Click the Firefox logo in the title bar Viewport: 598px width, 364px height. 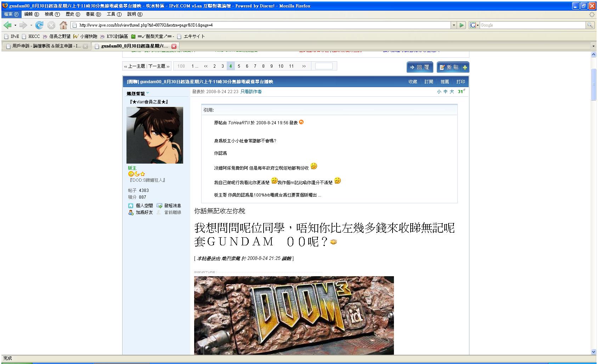5,6
